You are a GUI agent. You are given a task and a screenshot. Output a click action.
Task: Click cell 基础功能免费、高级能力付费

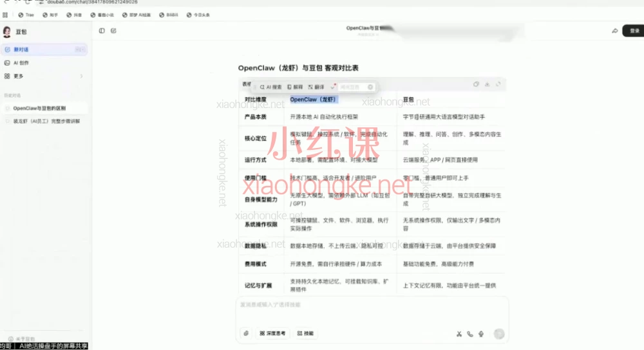tap(438, 264)
